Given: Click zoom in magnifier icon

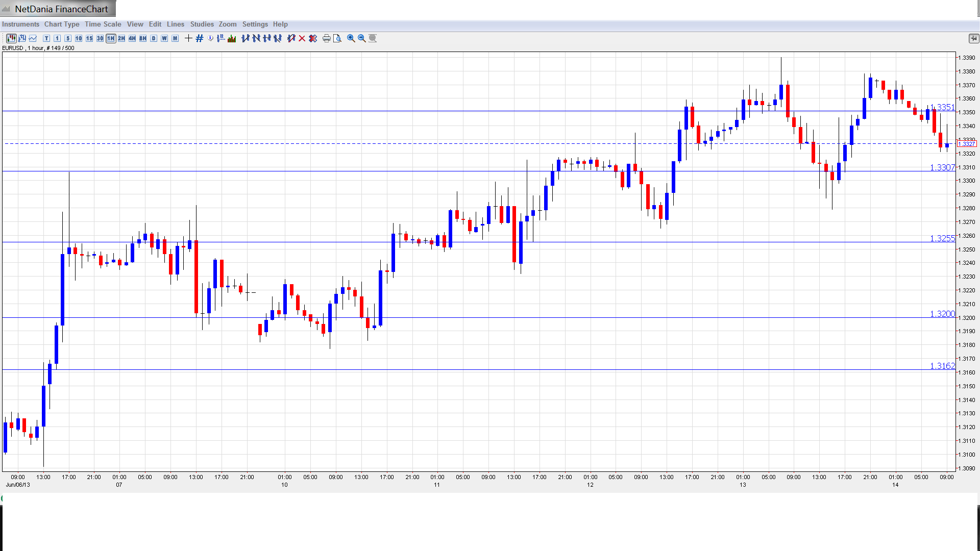Looking at the screenshot, I should pyautogui.click(x=351, y=38).
